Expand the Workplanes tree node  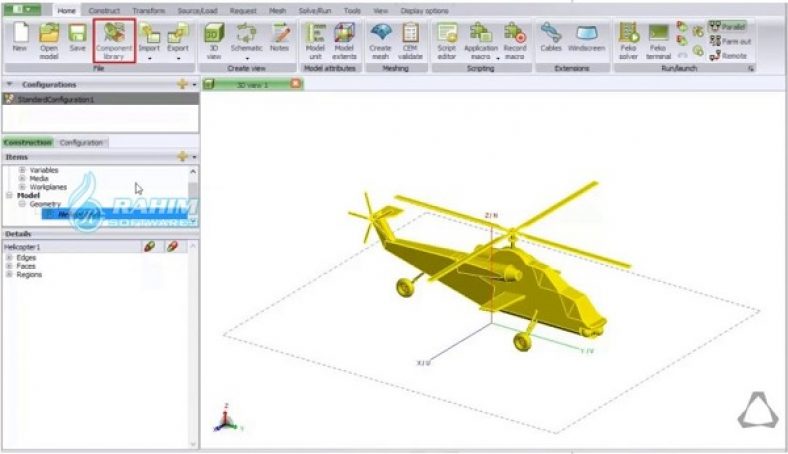click(22, 187)
